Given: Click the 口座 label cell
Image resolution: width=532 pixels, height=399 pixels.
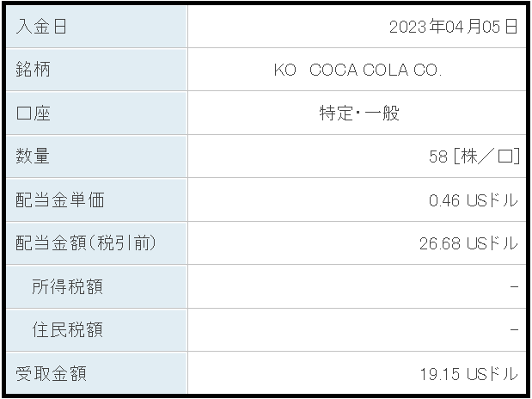Looking at the screenshot, I should pyautogui.click(x=97, y=113).
